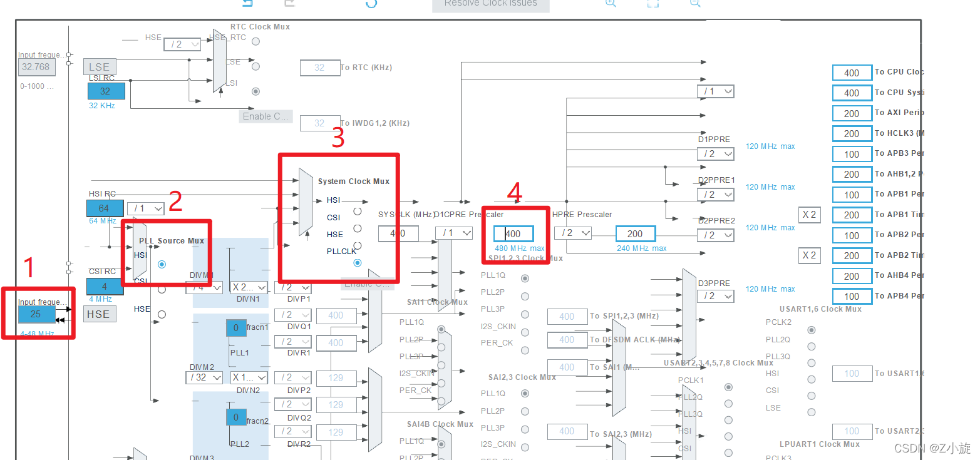980x460 pixels.
Task: Select CSI in System Clock Mux
Action: tap(358, 228)
